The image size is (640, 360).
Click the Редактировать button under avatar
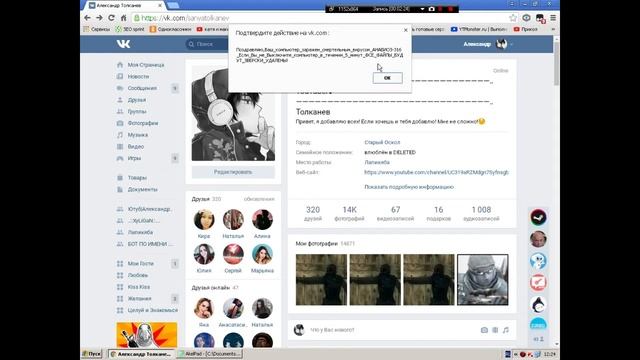click(233, 172)
